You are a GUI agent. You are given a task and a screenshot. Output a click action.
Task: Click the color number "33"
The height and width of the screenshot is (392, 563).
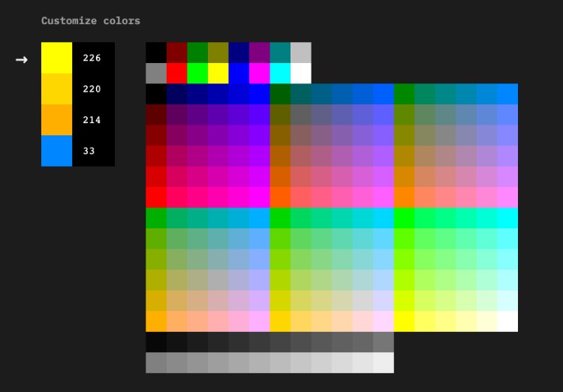89,151
